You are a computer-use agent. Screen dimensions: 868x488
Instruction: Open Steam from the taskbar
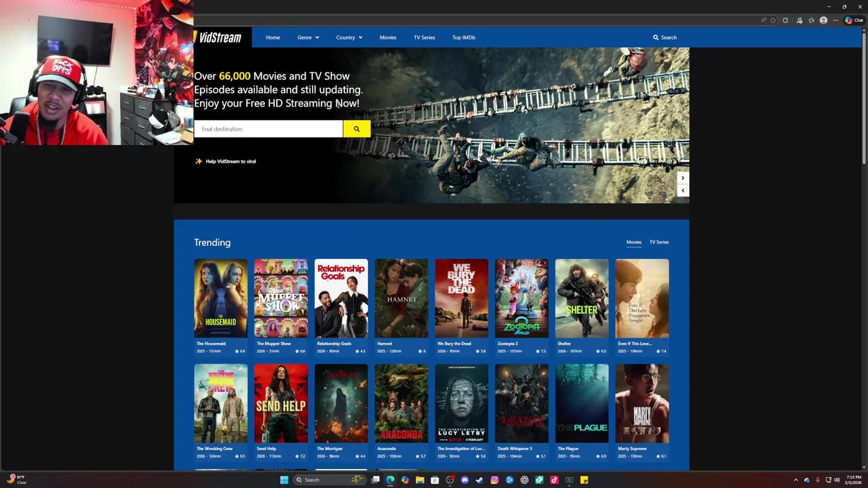[479, 480]
